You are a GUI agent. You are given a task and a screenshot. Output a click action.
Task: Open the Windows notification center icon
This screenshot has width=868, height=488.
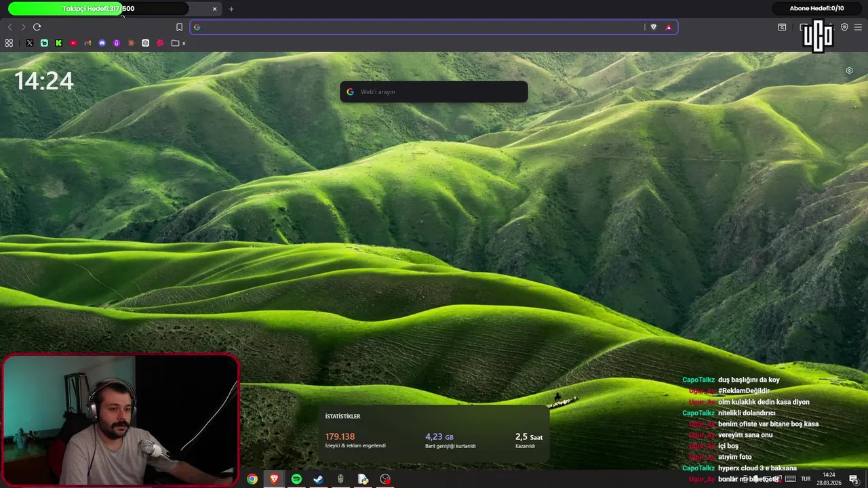coord(854,479)
